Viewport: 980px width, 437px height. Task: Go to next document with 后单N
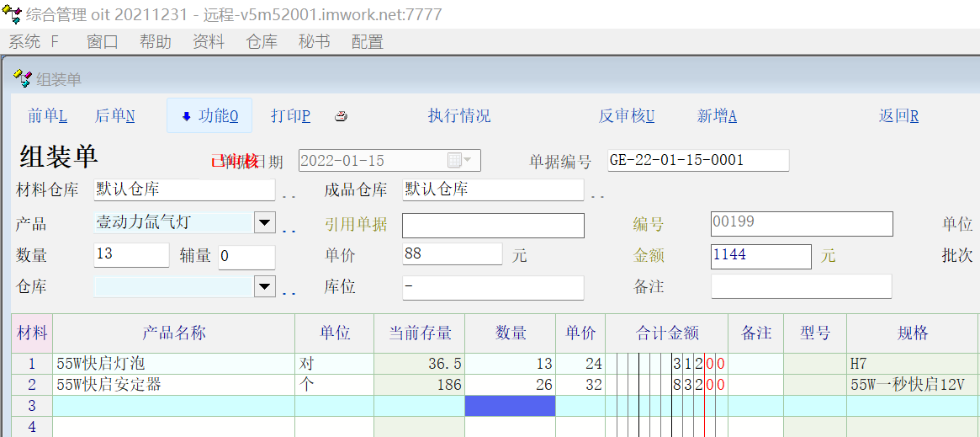coord(114,116)
